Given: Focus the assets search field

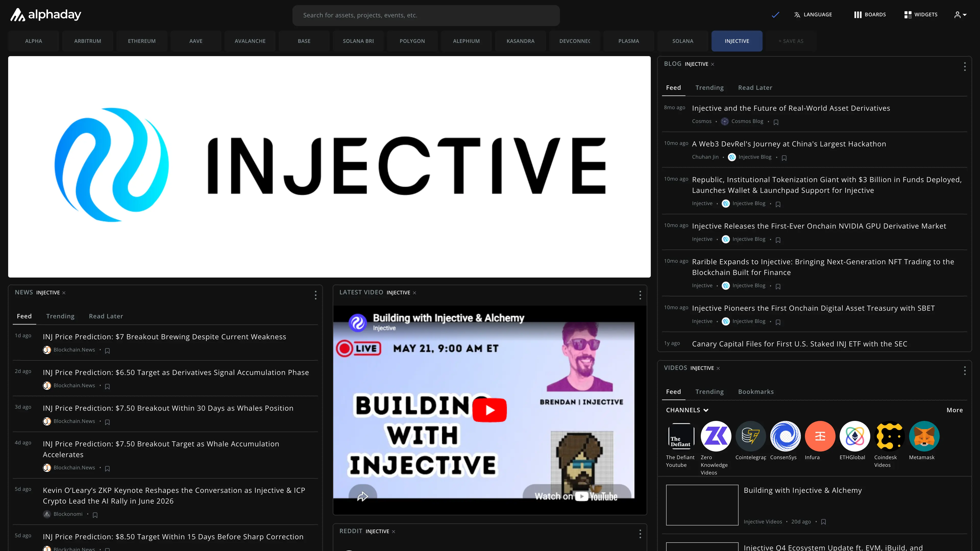Looking at the screenshot, I should [x=426, y=15].
